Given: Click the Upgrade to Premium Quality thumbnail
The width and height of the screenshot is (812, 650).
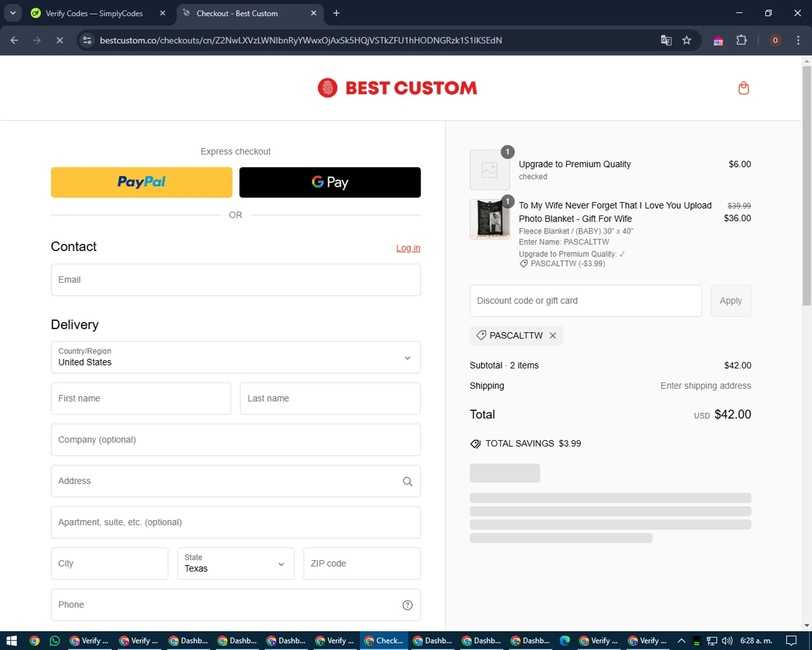Looking at the screenshot, I should point(490,170).
